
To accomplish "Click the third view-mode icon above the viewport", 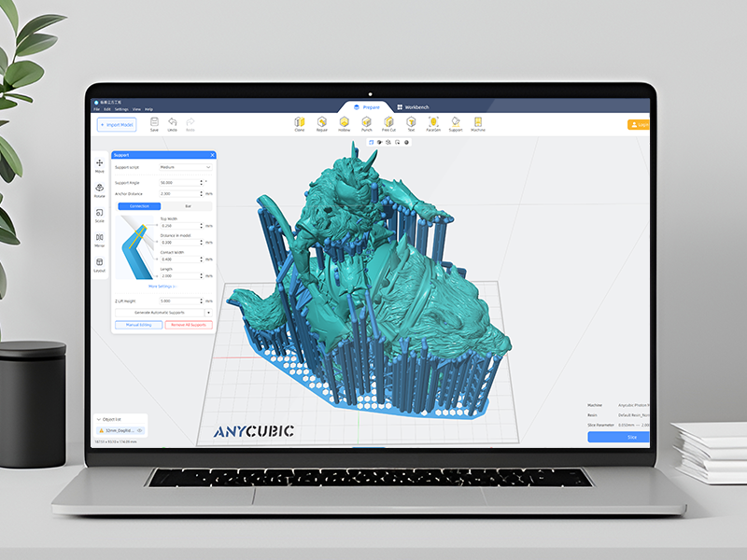I will 388,143.
